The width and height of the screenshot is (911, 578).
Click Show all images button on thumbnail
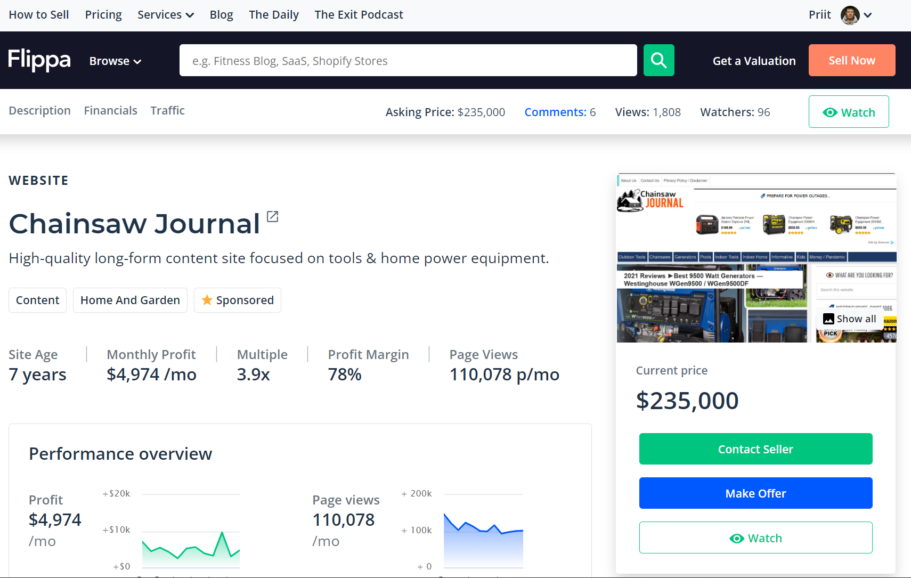(849, 319)
